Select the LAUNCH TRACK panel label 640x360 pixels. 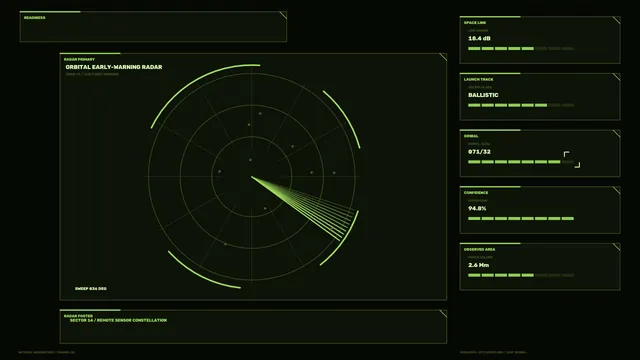click(478, 80)
